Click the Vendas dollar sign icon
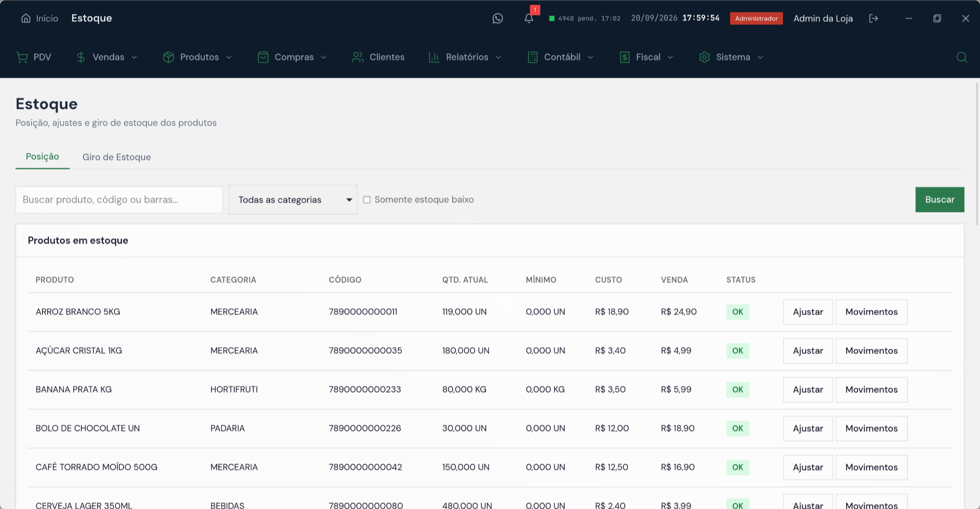The height and width of the screenshot is (509, 980). [81, 57]
